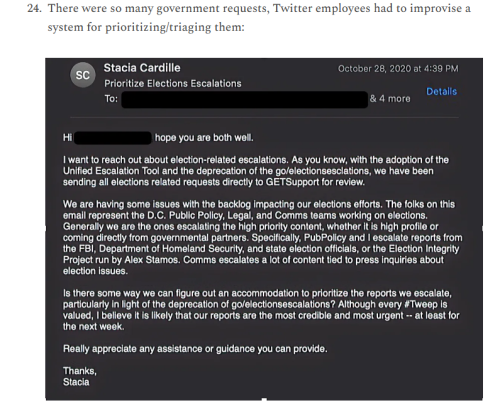The width and height of the screenshot is (500, 415).
Task: Click the embedded email screenshot image
Action: [x=264, y=229]
